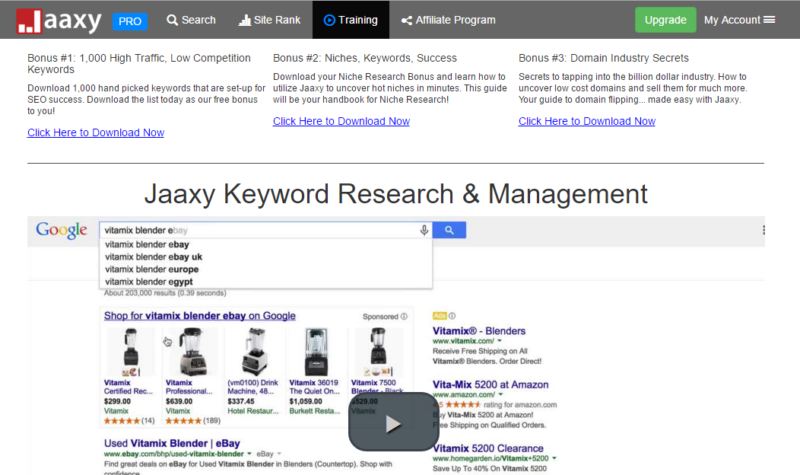Download Bonus #2 niche research guide
This screenshot has height=475, width=800.
[341, 121]
